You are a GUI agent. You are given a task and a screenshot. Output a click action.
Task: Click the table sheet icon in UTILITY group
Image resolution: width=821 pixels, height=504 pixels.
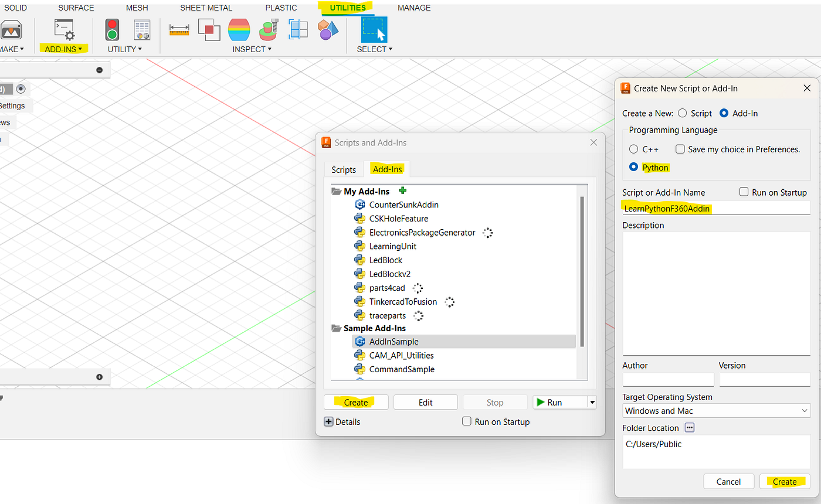142,29
